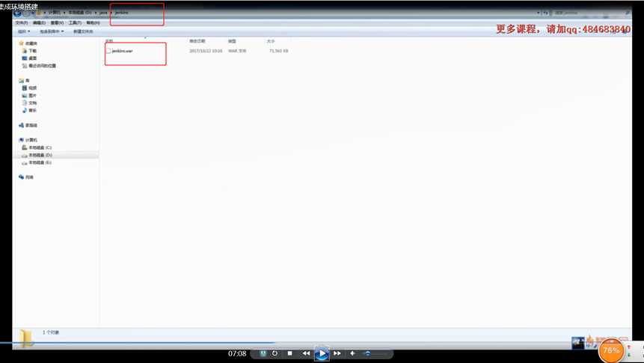Image resolution: width=644 pixels, height=363 pixels.
Task: Click the large folder icon in details pane
Action: click(25, 339)
